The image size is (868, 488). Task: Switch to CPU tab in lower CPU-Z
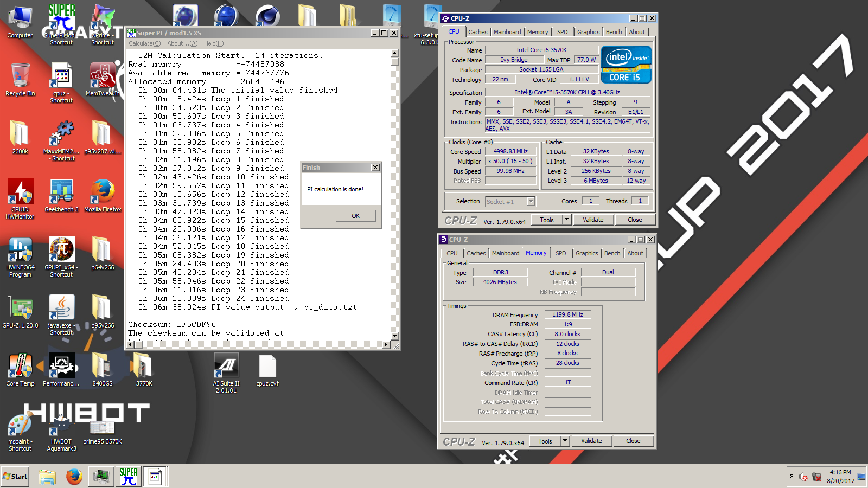452,253
